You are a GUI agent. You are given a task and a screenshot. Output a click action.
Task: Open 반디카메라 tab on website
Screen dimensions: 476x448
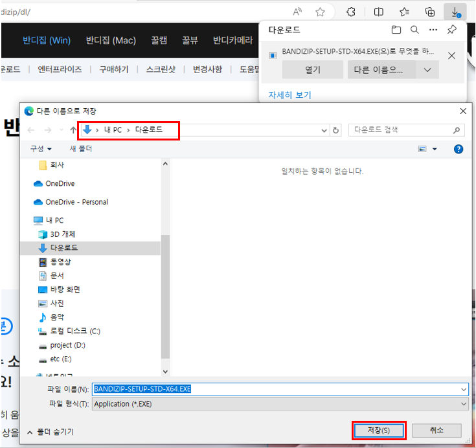[233, 40]
